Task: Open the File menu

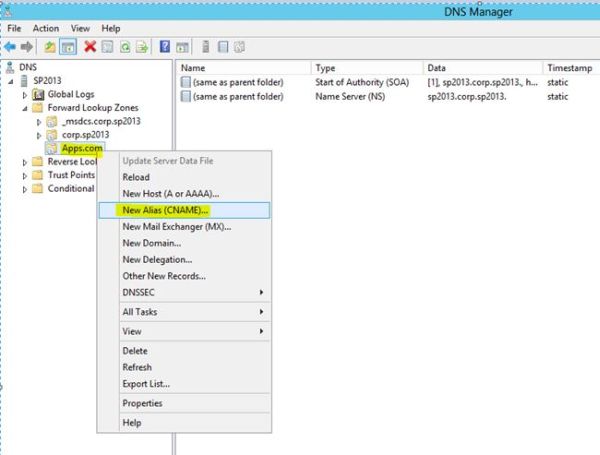Action: tap(14, 28)
